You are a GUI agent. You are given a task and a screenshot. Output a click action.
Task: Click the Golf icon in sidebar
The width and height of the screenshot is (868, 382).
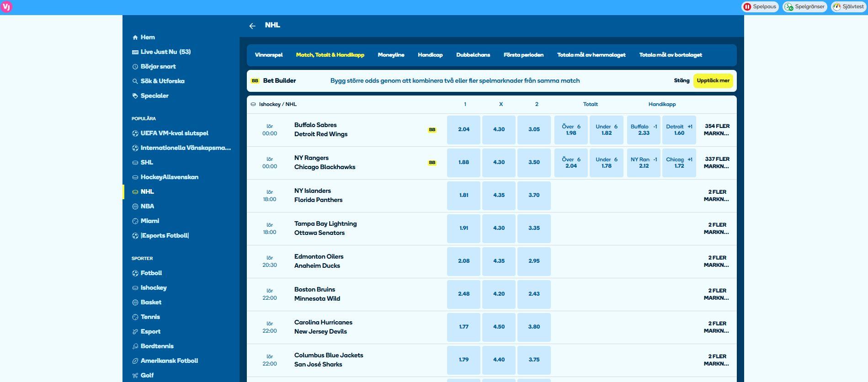tap(135, 376)
